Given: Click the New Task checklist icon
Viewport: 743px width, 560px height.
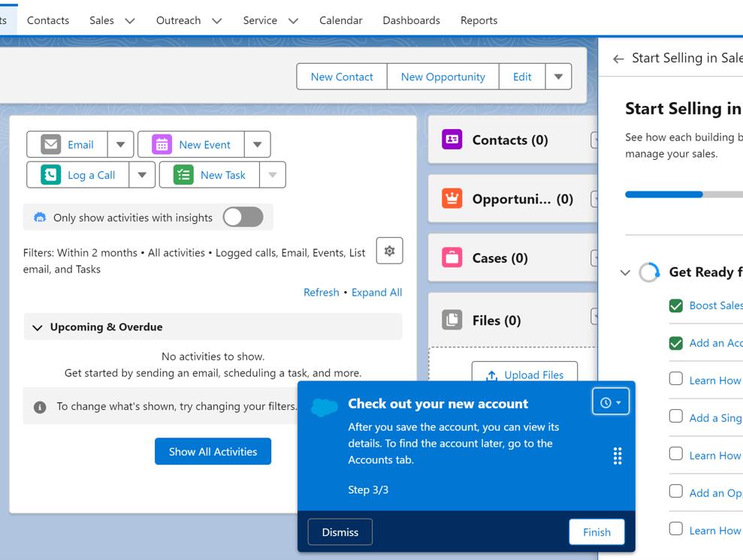Looking at the screenshot, I should [183, 175].
